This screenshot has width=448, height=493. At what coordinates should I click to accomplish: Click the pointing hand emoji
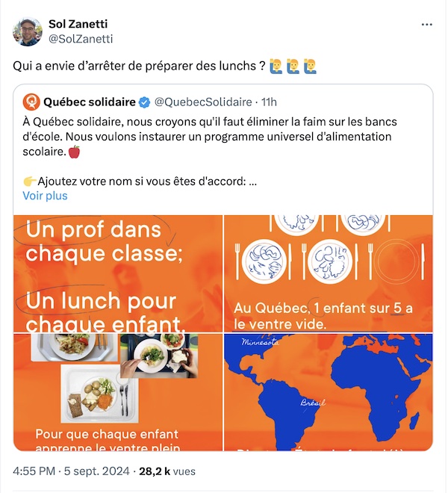(29, 181)
